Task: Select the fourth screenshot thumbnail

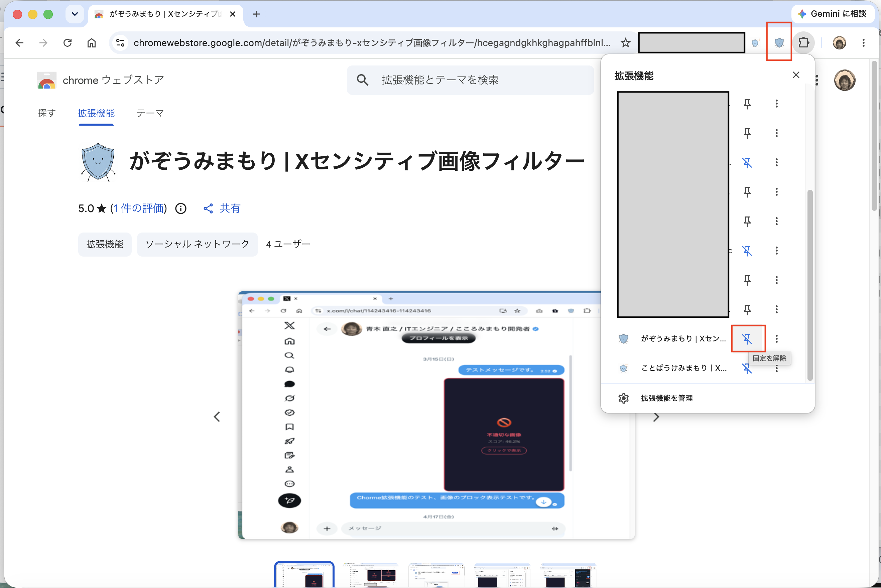Action: tap(502, 575)
